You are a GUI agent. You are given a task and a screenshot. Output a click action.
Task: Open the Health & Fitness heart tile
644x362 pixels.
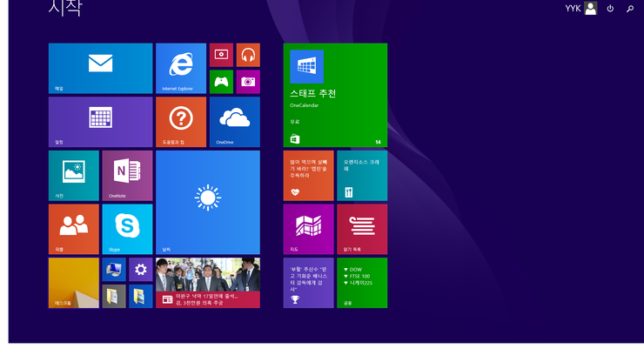click(x=308, y=176)
